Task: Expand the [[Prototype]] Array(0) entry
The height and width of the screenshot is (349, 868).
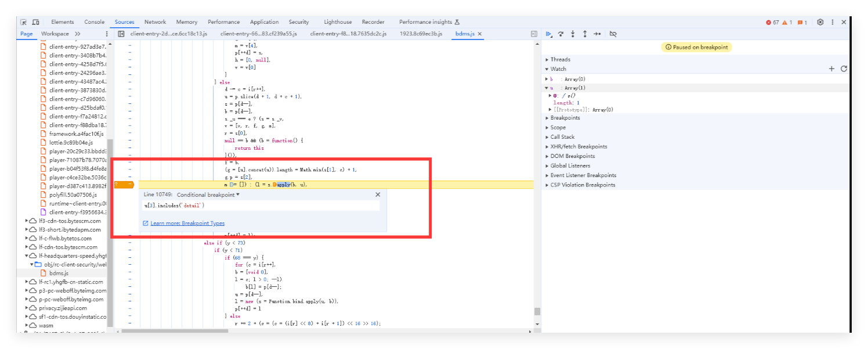Action: pyautogui.click(x=551, y=109)
